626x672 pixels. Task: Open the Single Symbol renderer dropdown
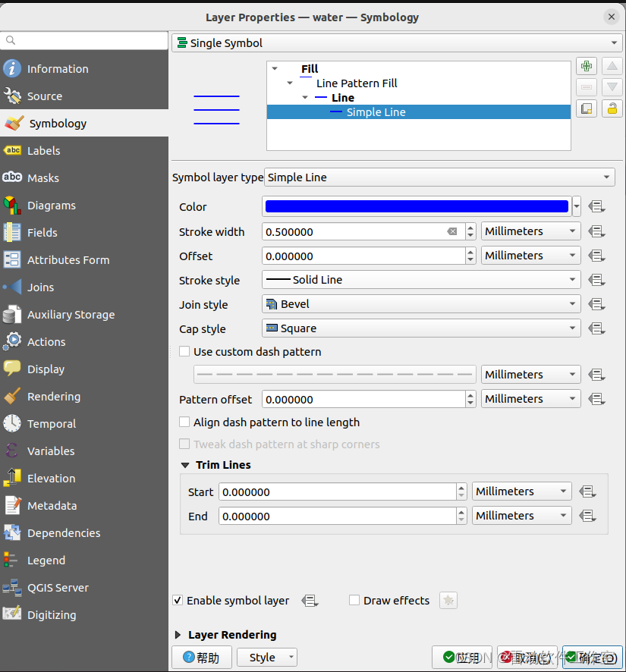click(397, 43)
